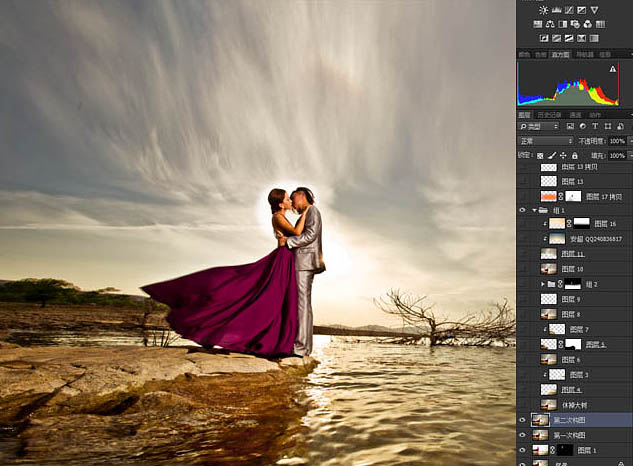Switch to the 通道 channels tab

click(x=575, y=115)
